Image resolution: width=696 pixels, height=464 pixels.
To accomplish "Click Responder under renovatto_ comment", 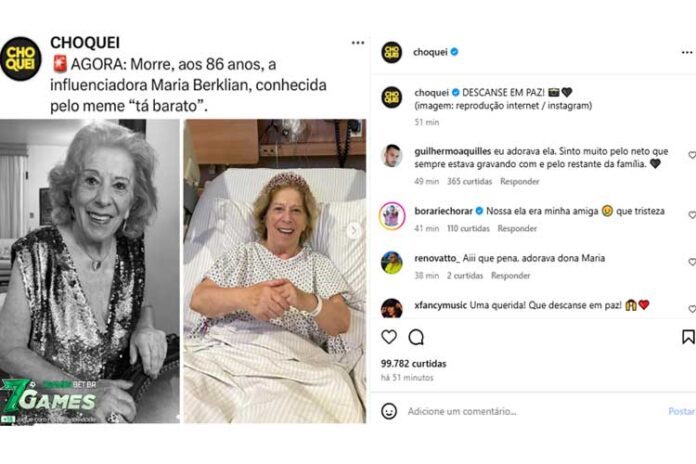I will coord(510,275).
